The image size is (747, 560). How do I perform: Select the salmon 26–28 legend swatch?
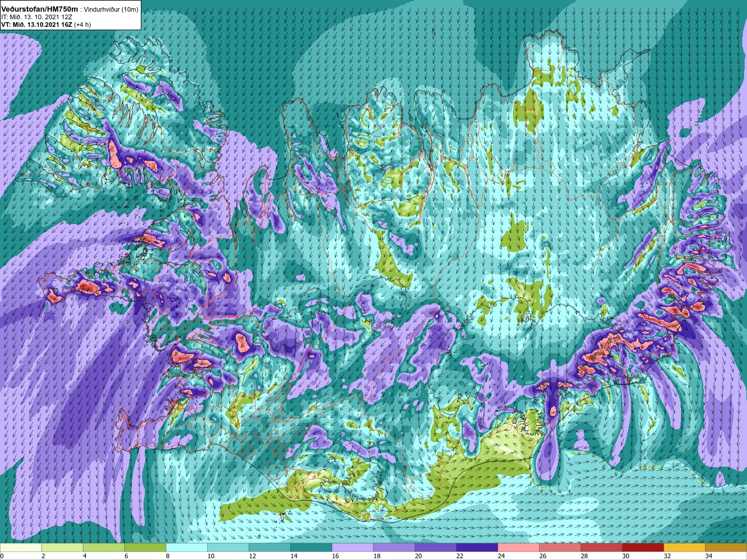(x=560, y=548)
